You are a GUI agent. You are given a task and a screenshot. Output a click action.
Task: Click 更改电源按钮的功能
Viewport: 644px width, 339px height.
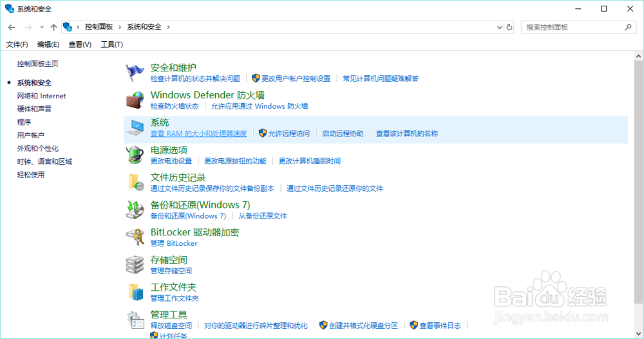tap(235, 161)
